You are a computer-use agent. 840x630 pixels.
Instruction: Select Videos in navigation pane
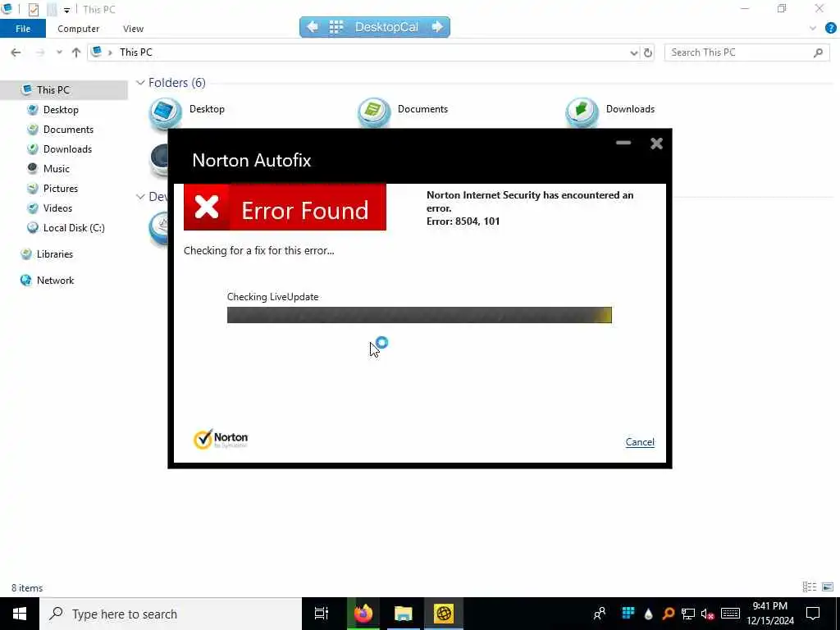(x=57, y=208)
